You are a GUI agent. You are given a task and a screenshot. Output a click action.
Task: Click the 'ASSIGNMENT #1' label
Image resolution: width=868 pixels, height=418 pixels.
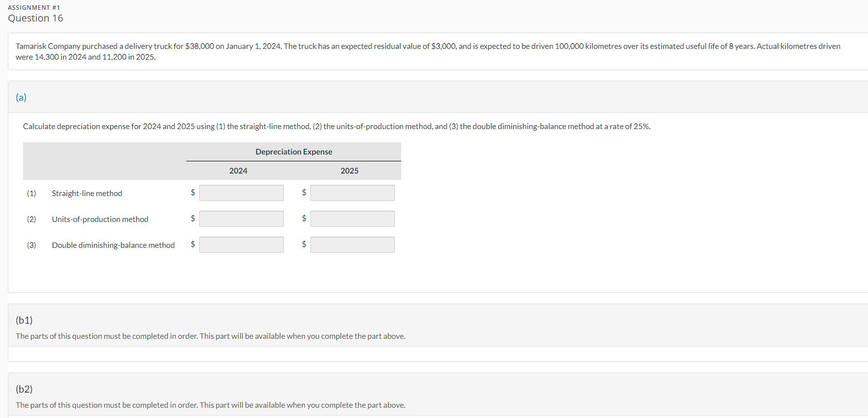coord(34,7)
